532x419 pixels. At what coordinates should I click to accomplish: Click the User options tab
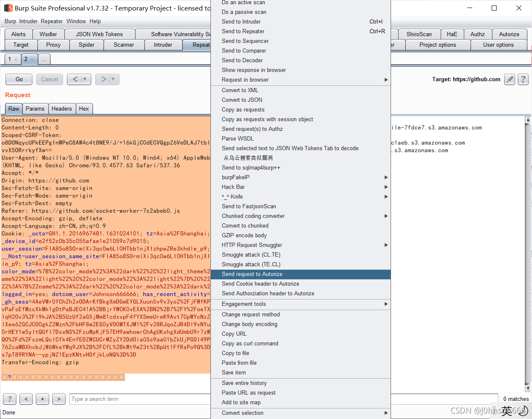point(498,45)
